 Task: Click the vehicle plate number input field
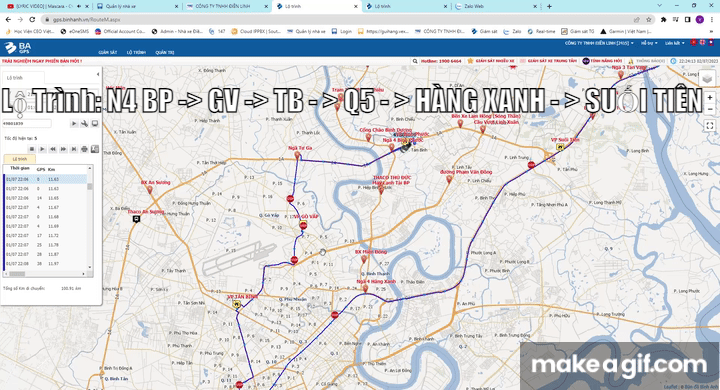click(27, 124)
